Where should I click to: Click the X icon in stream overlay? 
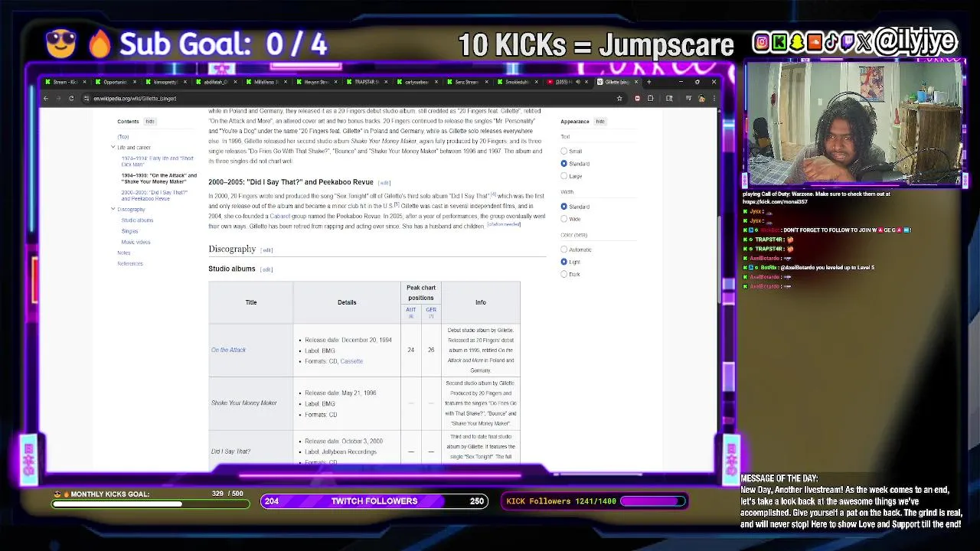(865, 43)
